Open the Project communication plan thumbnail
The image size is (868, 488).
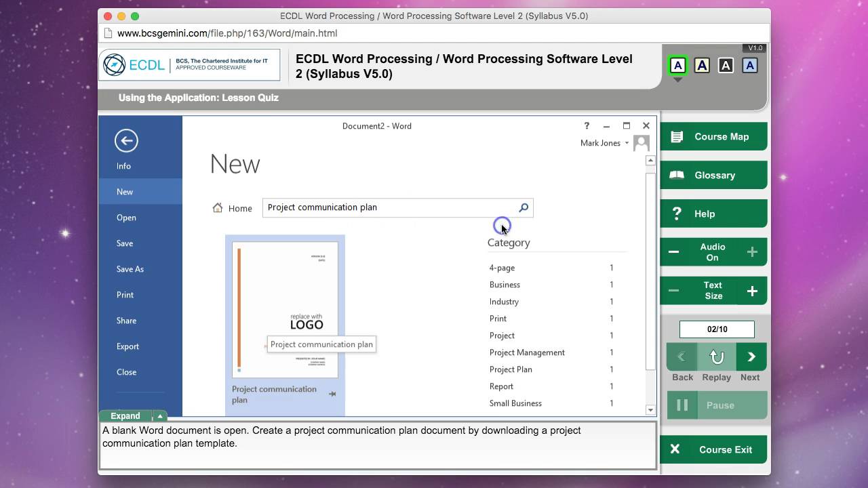tap(285, 310)
